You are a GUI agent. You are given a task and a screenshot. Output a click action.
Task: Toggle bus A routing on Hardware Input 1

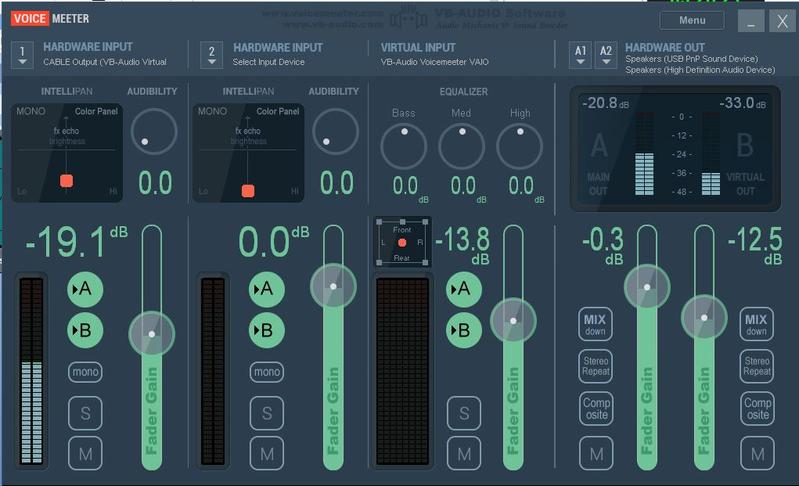[x=85, y=289]
